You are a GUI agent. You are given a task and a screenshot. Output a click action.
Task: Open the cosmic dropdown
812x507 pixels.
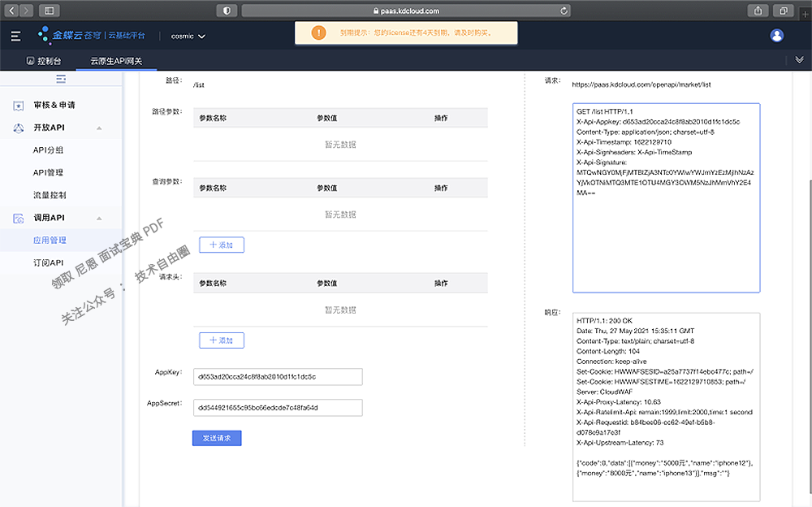(188, 36)
